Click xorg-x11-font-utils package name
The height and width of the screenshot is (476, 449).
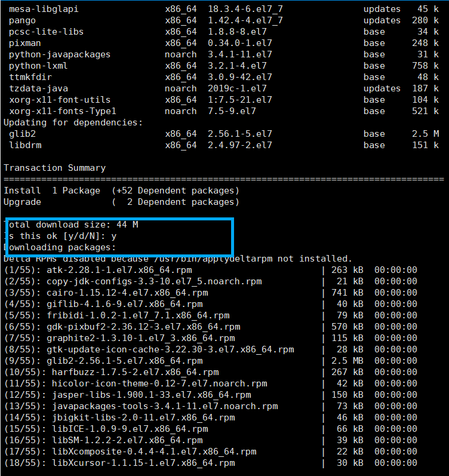(x=60, y=100)
